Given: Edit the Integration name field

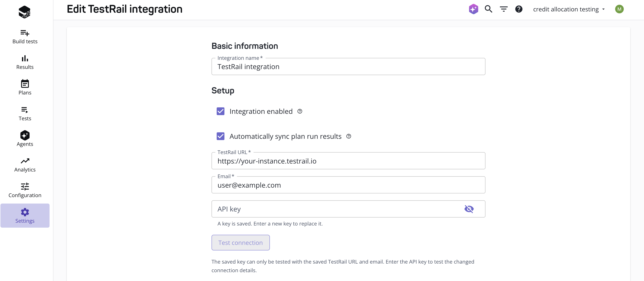Looking at the screenshot, I should tap(348, 66).
